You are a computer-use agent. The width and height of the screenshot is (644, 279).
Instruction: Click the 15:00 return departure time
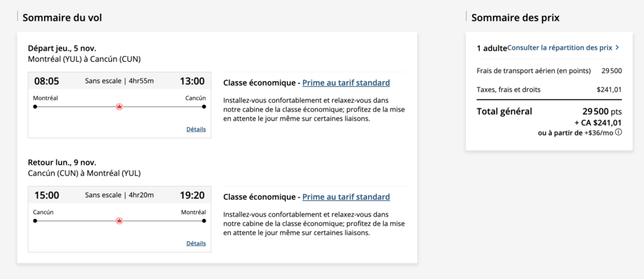tap(47, 195)
